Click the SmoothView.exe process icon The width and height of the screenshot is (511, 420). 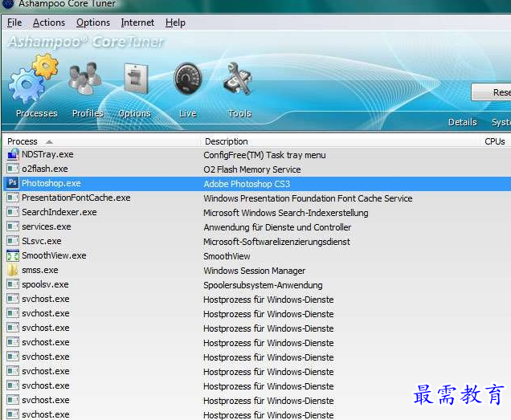point(13,255)
